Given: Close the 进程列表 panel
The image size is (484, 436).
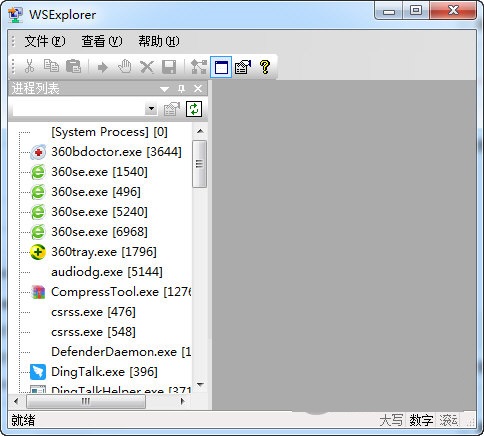Looking at the screenshot, I should pos(198,89).
